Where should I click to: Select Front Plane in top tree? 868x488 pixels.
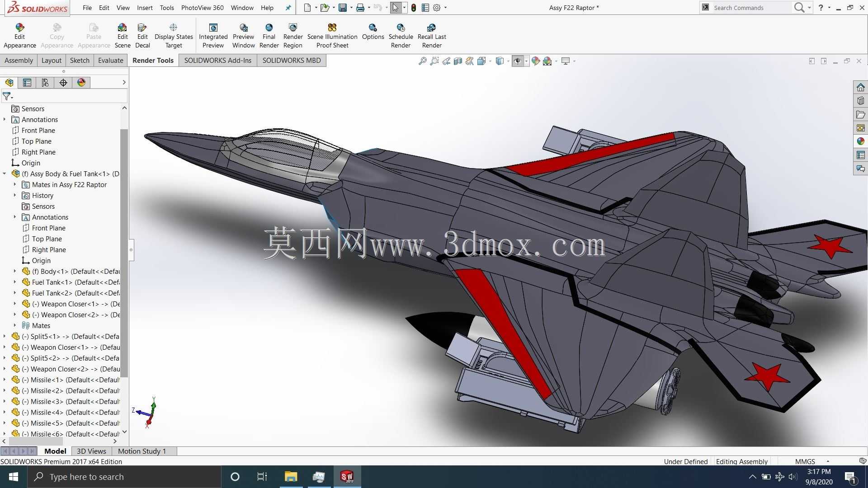click(38, 130)
